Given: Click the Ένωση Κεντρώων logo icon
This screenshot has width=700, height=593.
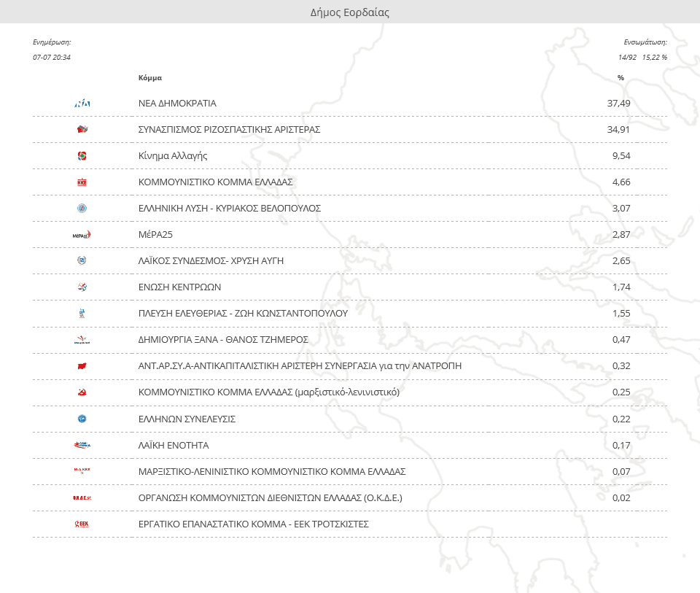Looking at the screenshot, I should (x=82, y=287).
